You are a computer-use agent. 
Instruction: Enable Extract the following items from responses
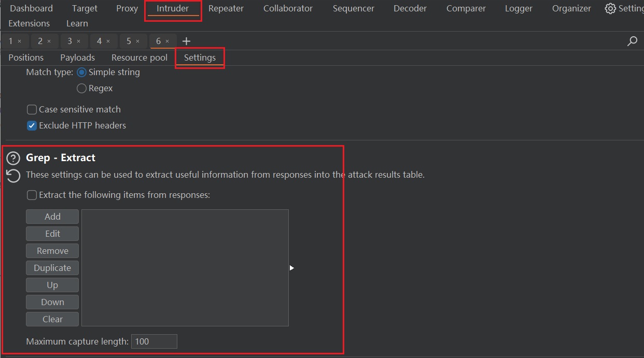coord(32,195)
